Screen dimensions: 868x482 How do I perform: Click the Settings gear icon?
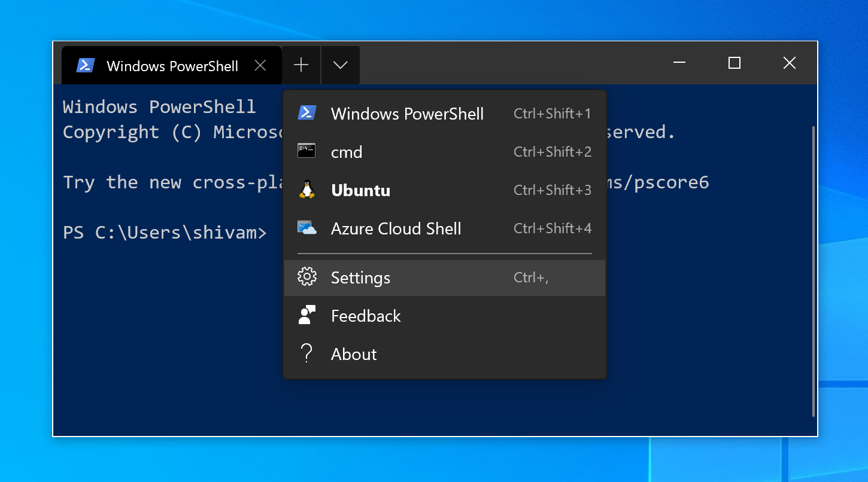click(306, 277)
